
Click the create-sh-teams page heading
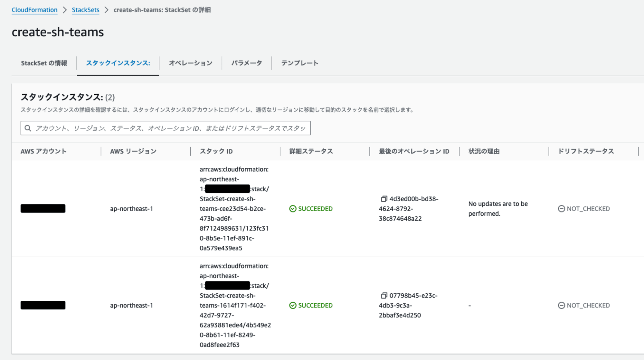click(58, 32)
